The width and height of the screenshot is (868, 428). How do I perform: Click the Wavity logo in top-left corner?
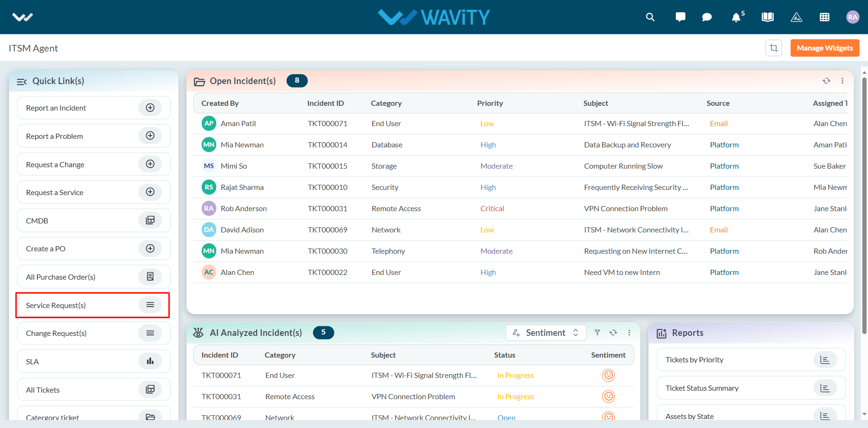(x=23, y=17)
